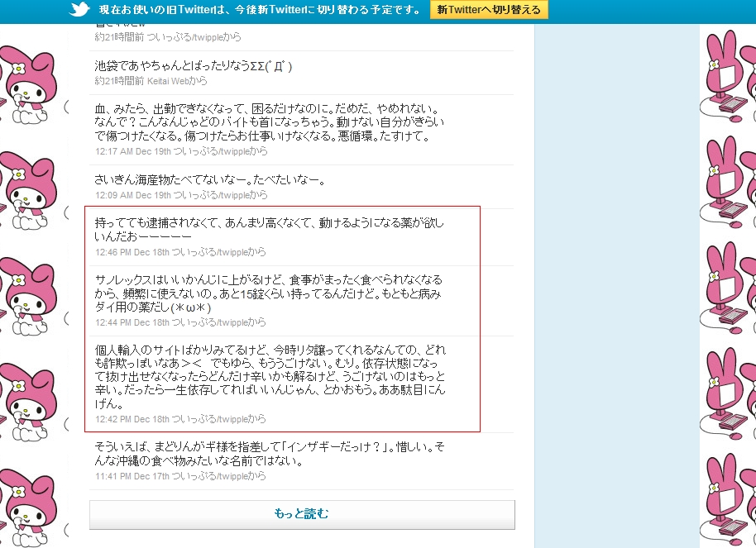The width and height of the screenshot is (756, 548).
Task: Click the tweet text starting 持ってても逮捕されなくて
Action: [270, 230]
